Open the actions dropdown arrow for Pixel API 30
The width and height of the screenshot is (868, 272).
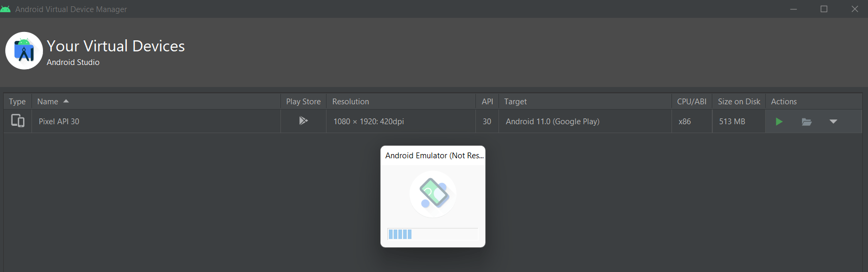pos(833,122)
